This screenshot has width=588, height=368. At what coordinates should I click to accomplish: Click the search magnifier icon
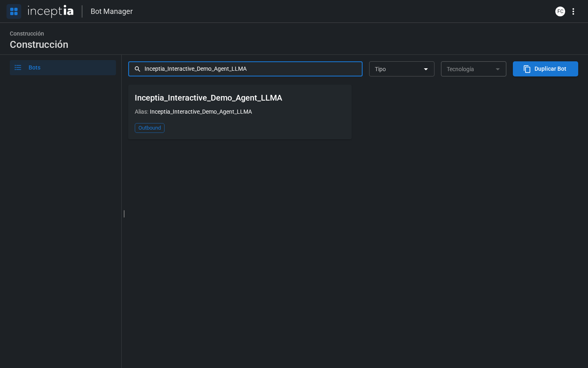coord(138,69)
